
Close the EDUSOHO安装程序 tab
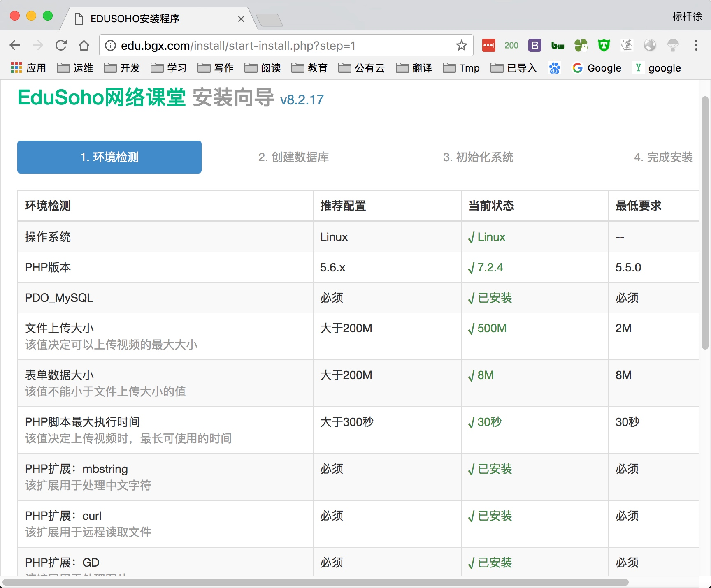coord(241,19)
